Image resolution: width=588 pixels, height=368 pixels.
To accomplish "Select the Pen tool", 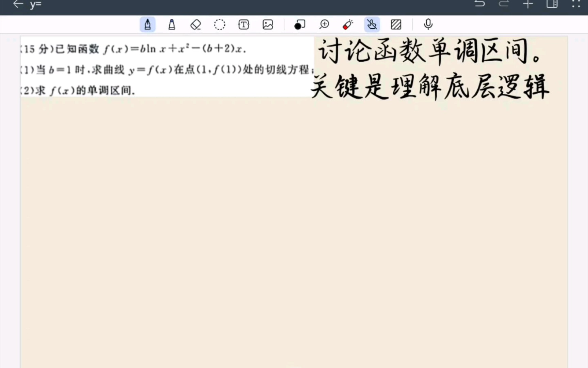I will pos(148,25).
